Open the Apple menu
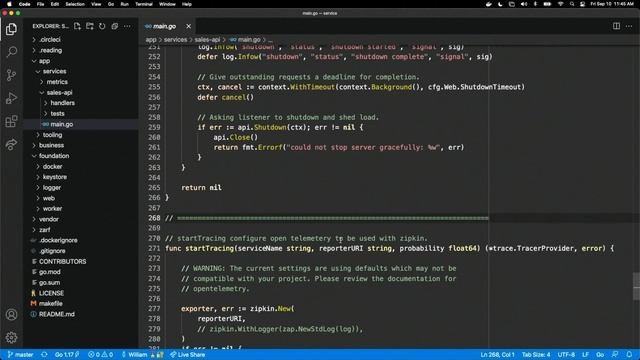 click(9, 4)
